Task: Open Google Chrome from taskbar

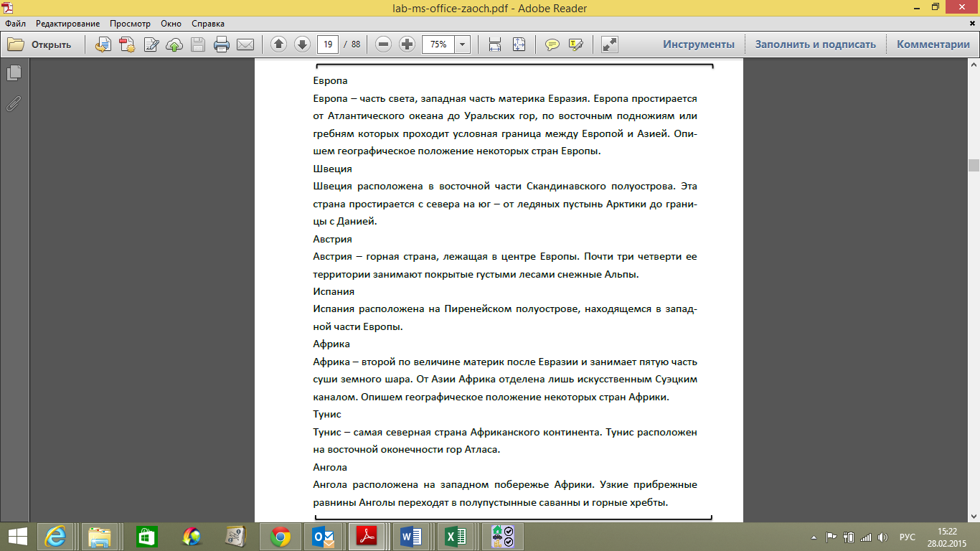Action: [280, 537]
